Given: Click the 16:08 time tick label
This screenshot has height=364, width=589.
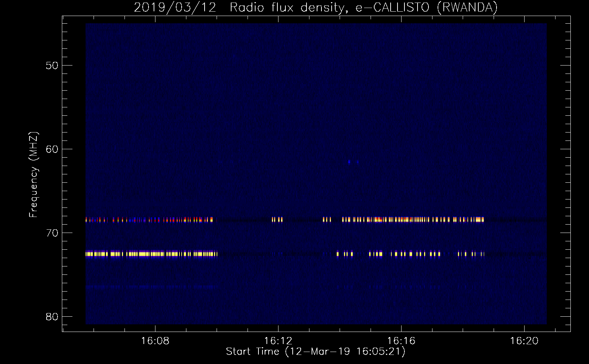Looking at the screenshot, I should [155, 341].
